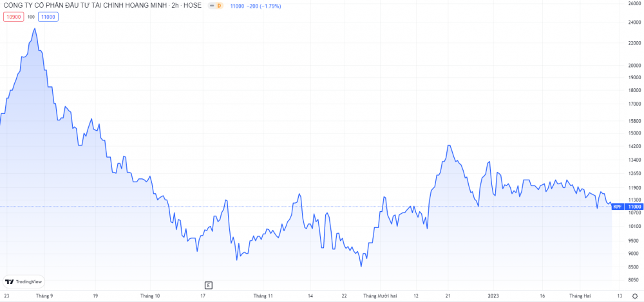This screenshot has width=644, height=302.
Task: Click the 13400 price axis label
Action: pyautogui.click(x=634, y=160)
